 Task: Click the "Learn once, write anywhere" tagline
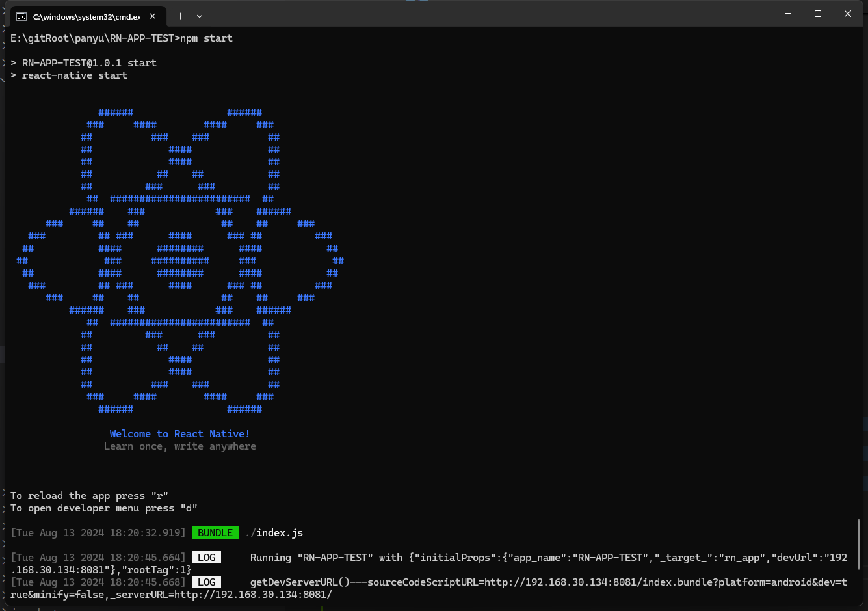pyautogui.click(x=179, y=446)
